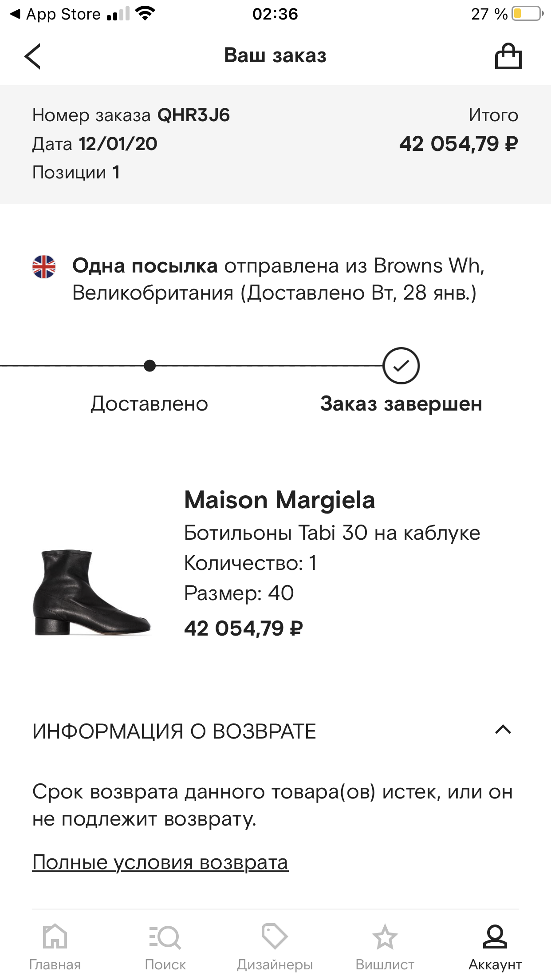Screen dimensions: 551x980
Task: Tap the home icon in bottom bar
Action: tap(55, 937)
